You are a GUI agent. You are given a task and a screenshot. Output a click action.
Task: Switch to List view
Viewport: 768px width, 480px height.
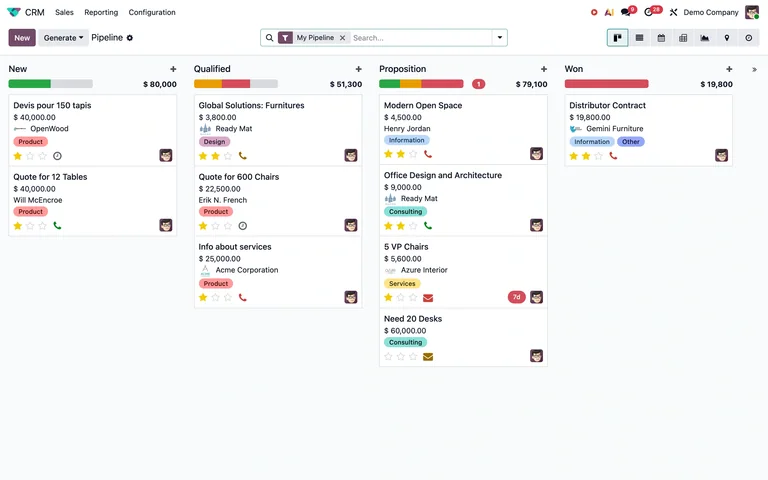pyautogui.click(x=639, y=38)
